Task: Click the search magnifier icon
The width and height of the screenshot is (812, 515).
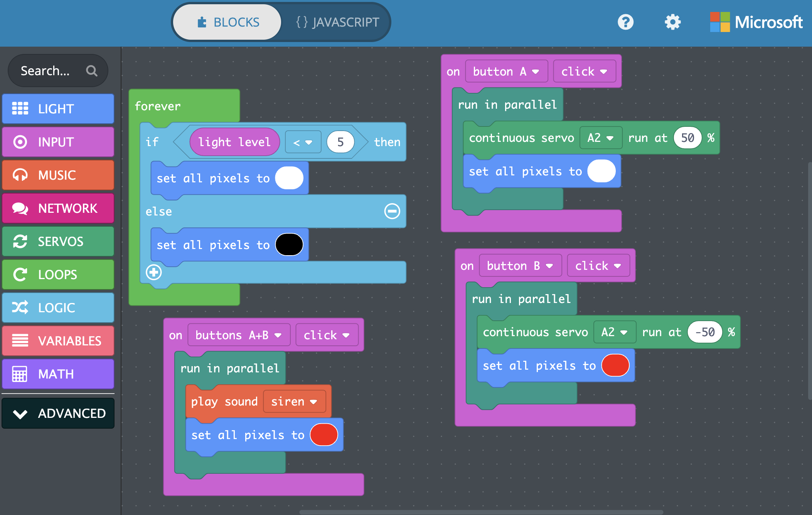Action: click(91, 71)
